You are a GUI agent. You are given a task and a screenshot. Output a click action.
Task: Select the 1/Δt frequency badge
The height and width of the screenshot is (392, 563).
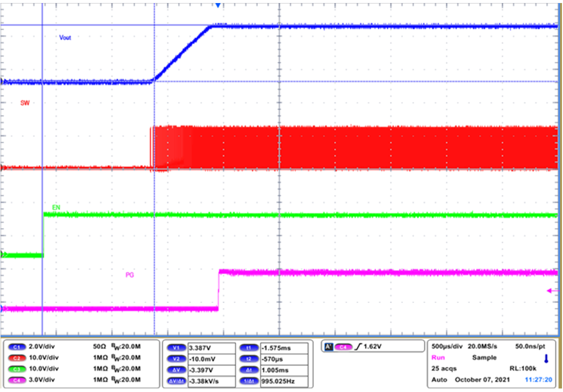(248, 380)
